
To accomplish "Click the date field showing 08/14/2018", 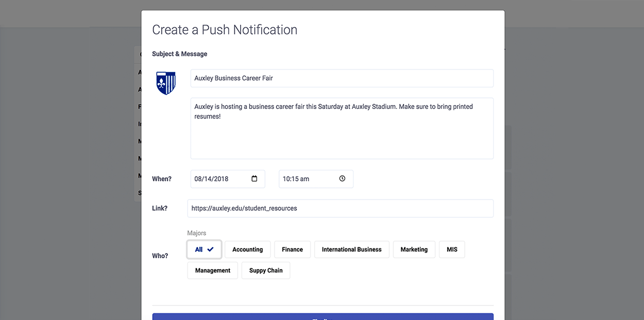I will (x=228, y=179).
